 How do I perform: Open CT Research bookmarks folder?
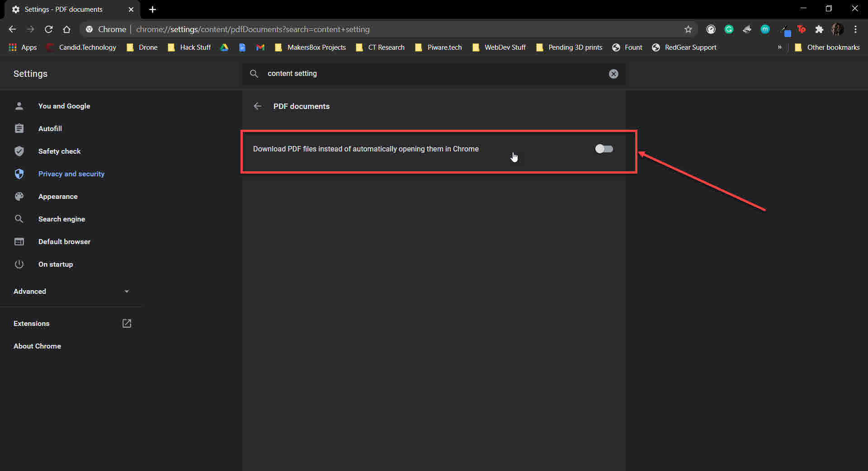380,47
